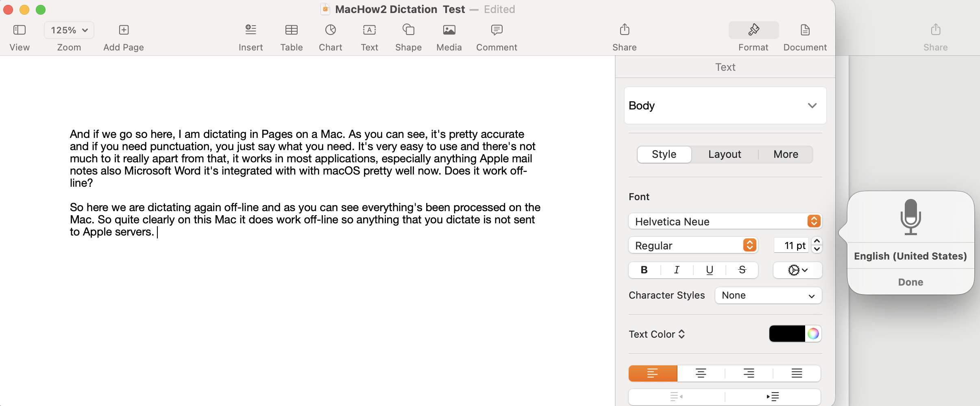Viewport: 980px width, 406px height.
Task: Expand the Body paragraph style dropdown
Action: [725, 105]
